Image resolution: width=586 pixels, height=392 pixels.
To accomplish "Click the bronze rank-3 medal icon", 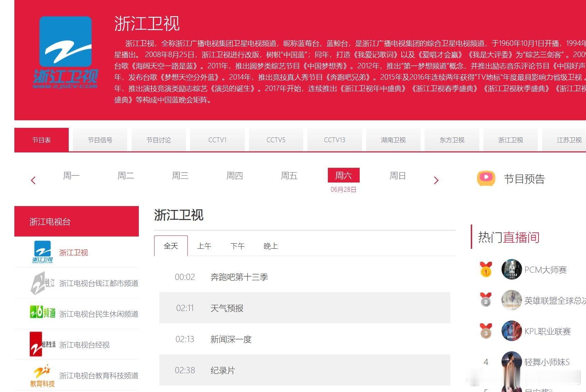I will pyautogui.click(x=486, y=331).
